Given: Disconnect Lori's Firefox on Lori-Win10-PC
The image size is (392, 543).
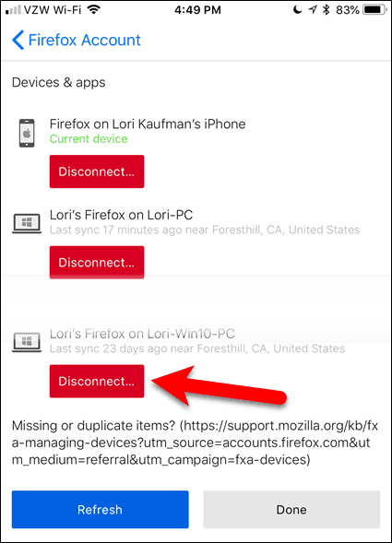Looking at the screenshot, I should pyautogui.click(x=97, y=381).
